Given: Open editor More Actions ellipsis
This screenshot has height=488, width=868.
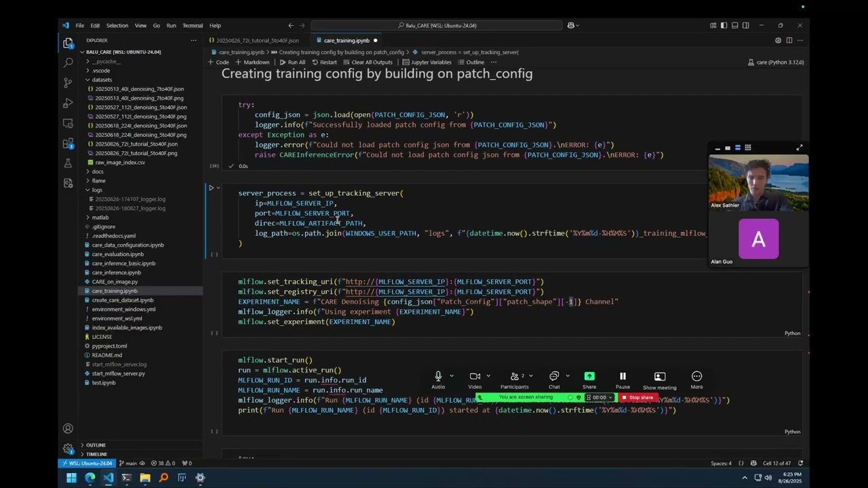Looking at the screenshot, I should click(x=800, y=41).
